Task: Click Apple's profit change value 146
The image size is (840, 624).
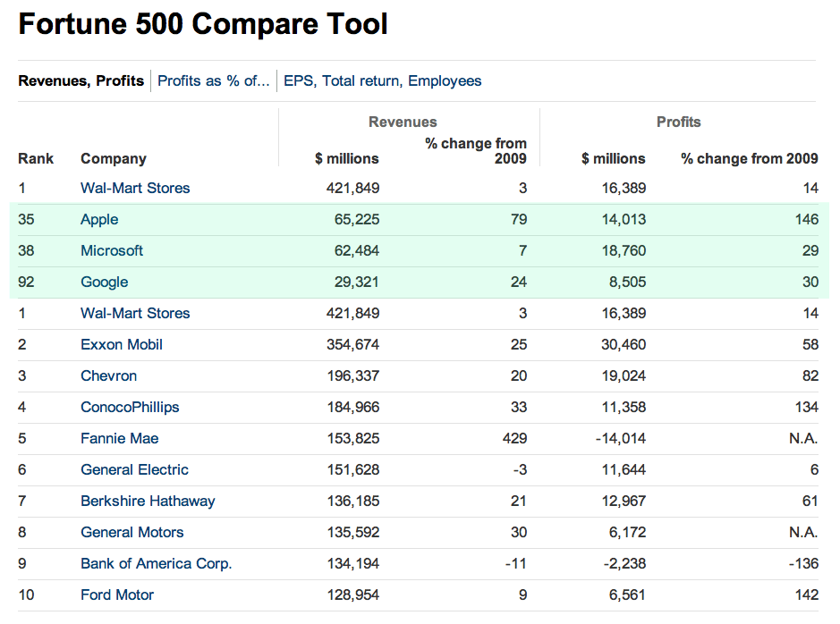Action: click(x=807, y=219)
